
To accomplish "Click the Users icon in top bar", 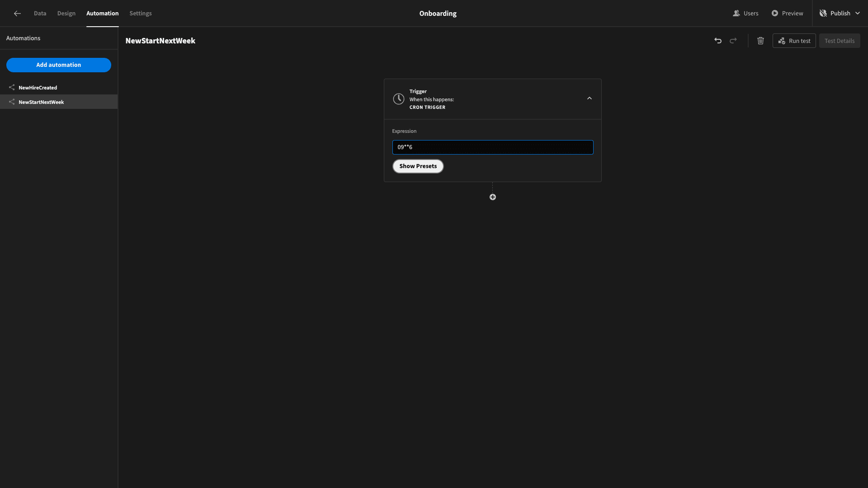I will (736, 14).
